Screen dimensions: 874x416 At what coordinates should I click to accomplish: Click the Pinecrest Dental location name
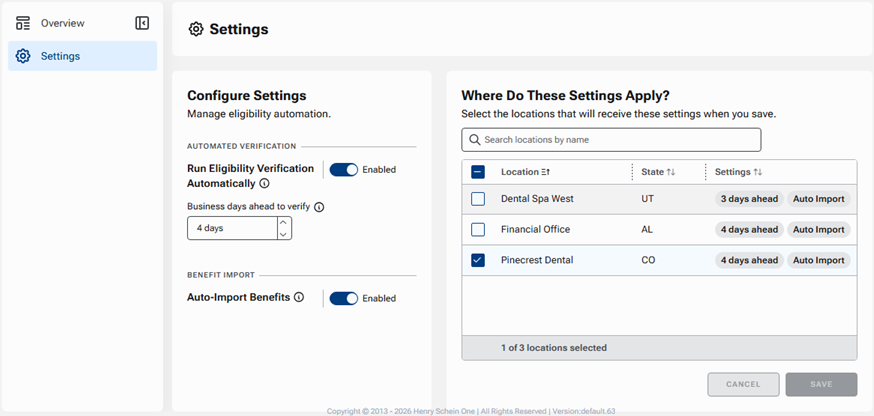tap(537, 260)
